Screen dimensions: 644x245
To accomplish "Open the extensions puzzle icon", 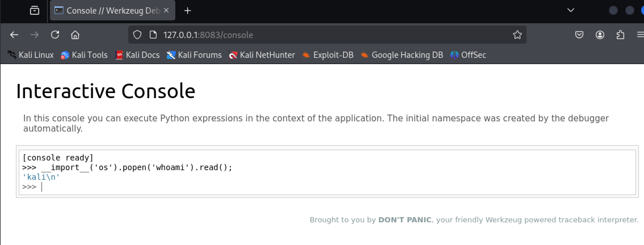I will pyautogui.click(x=620, y=35).
